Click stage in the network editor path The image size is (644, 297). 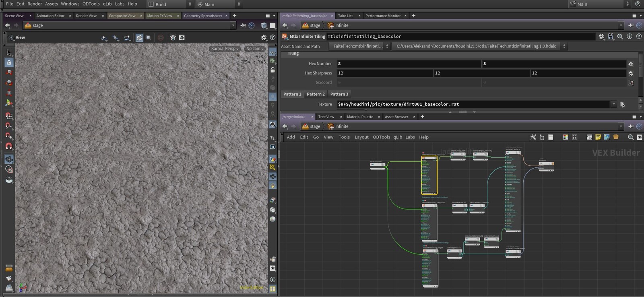(x=311, y=126)
